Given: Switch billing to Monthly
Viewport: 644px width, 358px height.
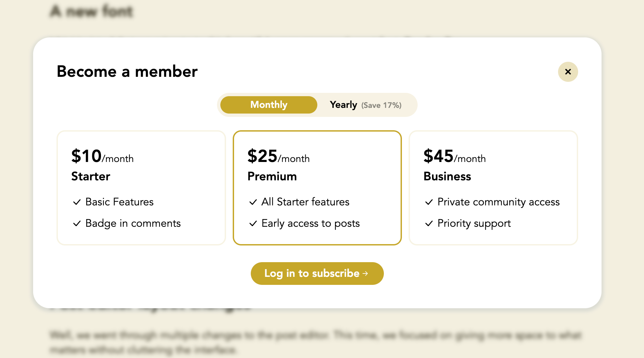Looking at the screenshot, I should coord(268,105).
